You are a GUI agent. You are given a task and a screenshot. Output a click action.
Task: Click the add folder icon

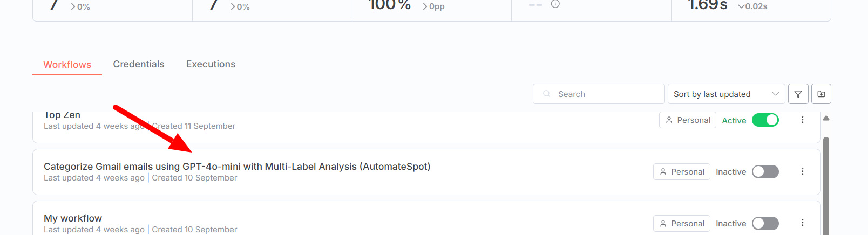821,94
